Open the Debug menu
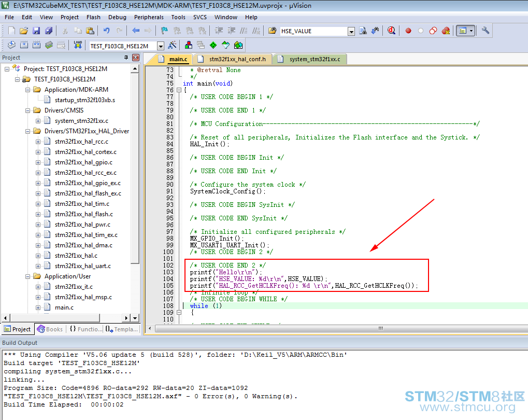This screenshot has width=528, height=420. [x=117, y=17]
